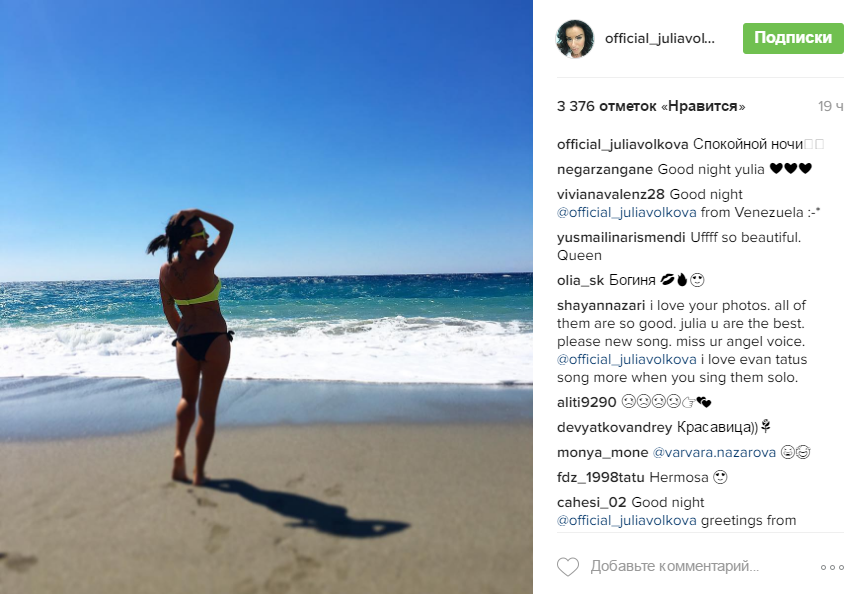Screen dimensions: 846x594
Task: Open cahesi_02 commenter profile
Action: coord(591,502)
